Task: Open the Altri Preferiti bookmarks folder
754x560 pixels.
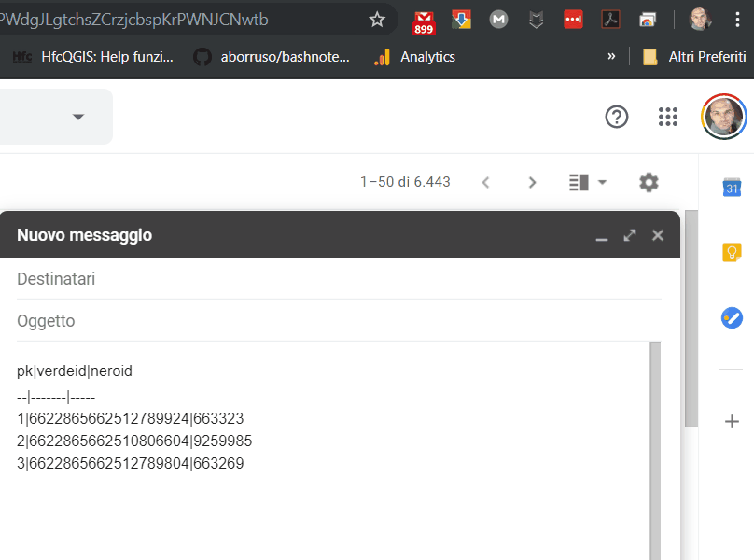Action: pyautogui.click(x=694, y=57)
